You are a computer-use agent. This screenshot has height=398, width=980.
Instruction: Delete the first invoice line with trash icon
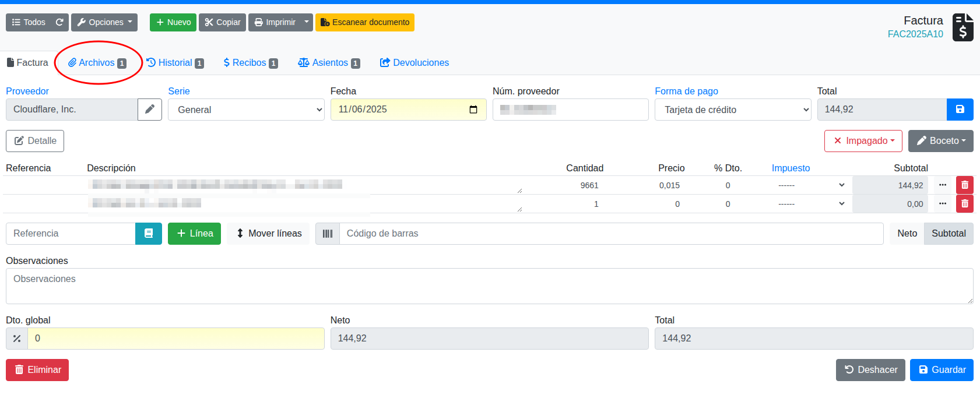coord(965,185)
